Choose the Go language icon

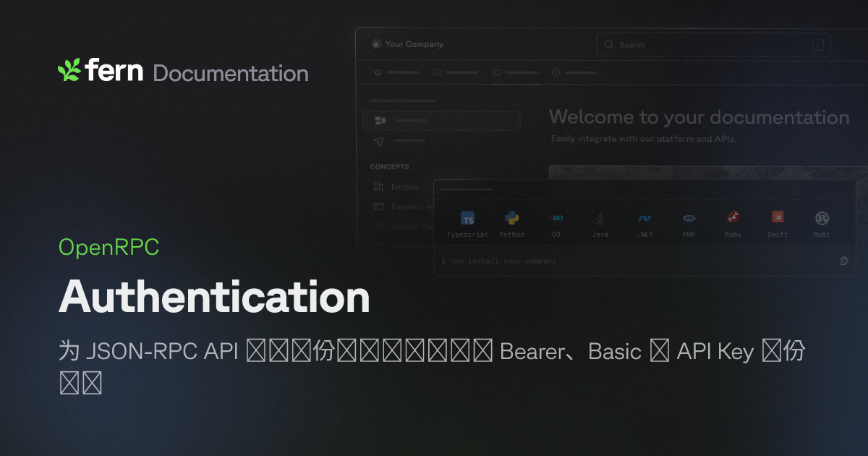556,218
